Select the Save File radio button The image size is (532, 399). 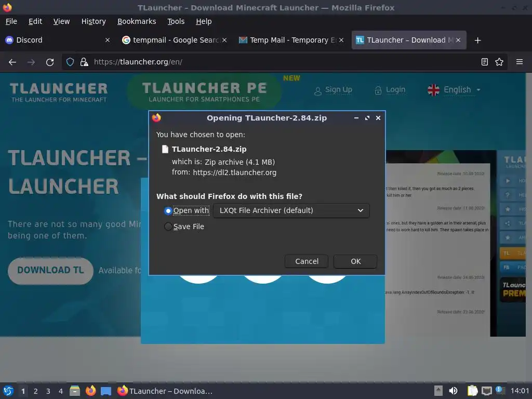168,227
